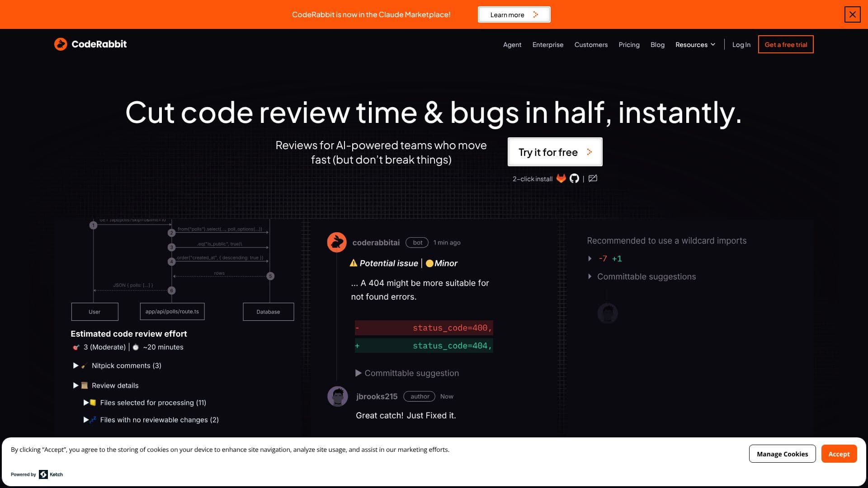868x488 pixels.
Task: Click the bot badge label
Action: [417, 243]
